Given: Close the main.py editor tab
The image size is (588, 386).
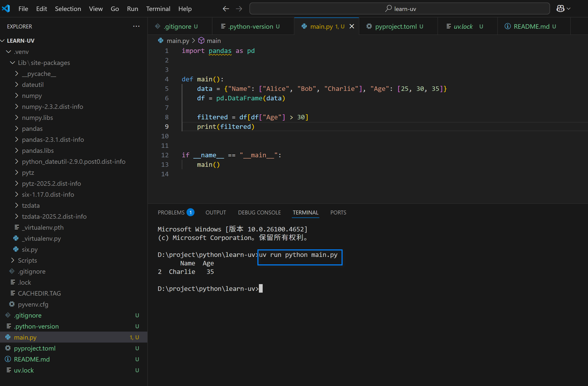Looking at the screenshot, I should [x=352, y=26].
